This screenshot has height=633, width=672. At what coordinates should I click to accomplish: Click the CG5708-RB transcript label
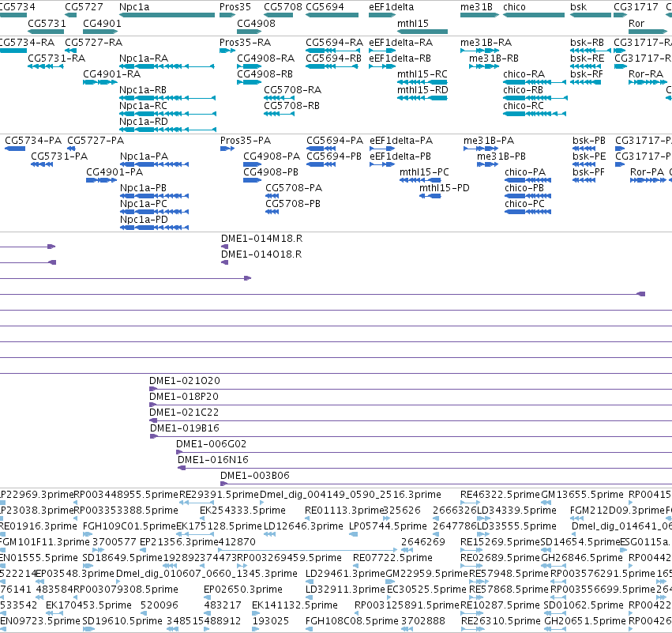click(291, 106)
